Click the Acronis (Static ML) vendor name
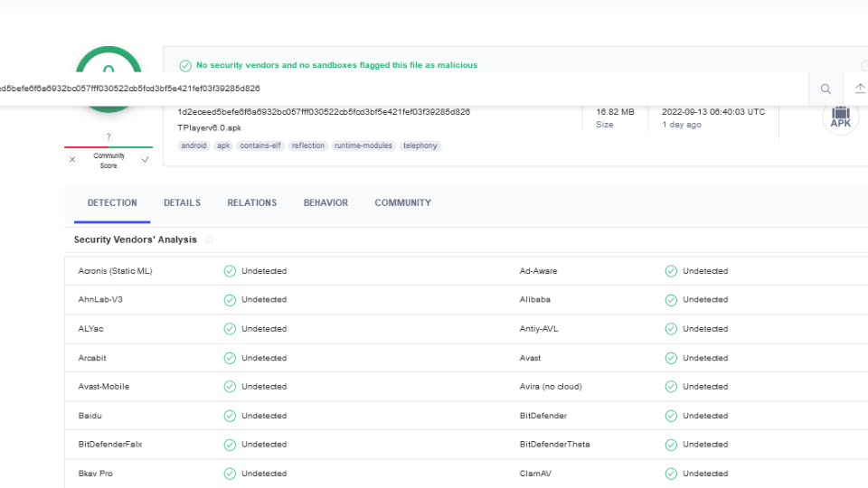The height and width of the screenshot is (488, 868). [115, 271]
